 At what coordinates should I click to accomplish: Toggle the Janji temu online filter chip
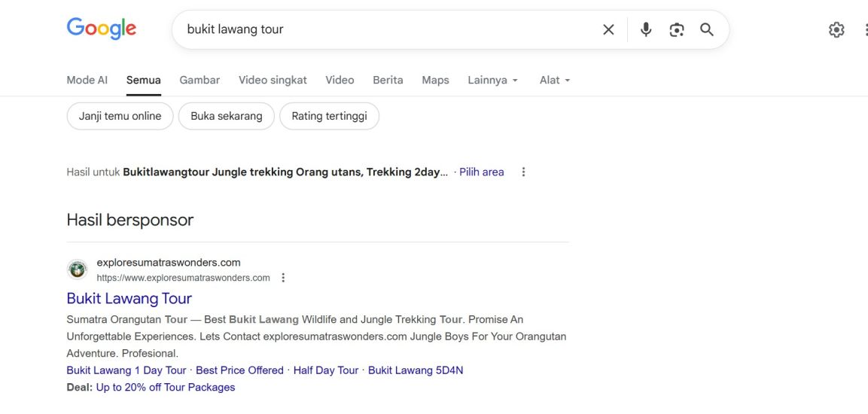click(x=120, y=116)
